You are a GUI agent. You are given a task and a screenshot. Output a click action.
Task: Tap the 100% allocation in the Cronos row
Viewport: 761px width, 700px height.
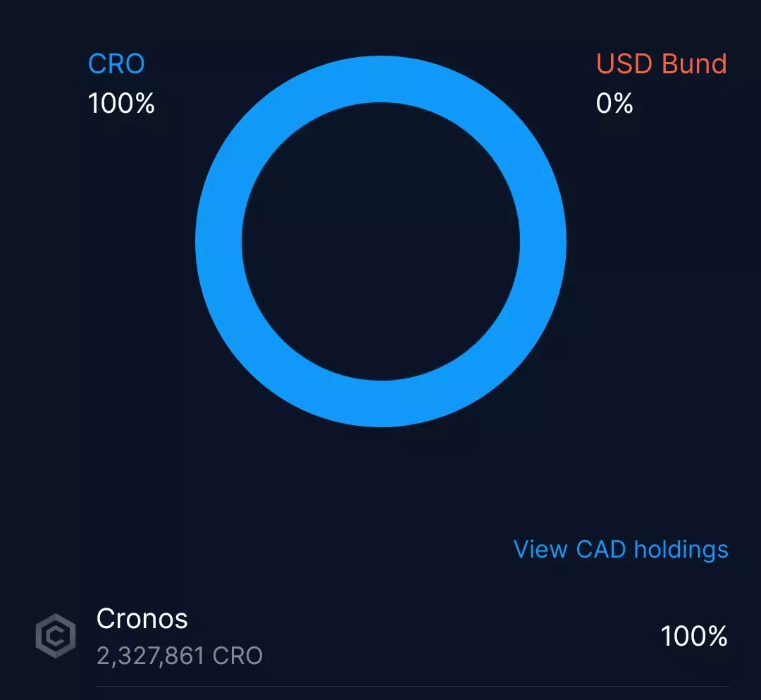pyautogui.click(x=694, y=637)
